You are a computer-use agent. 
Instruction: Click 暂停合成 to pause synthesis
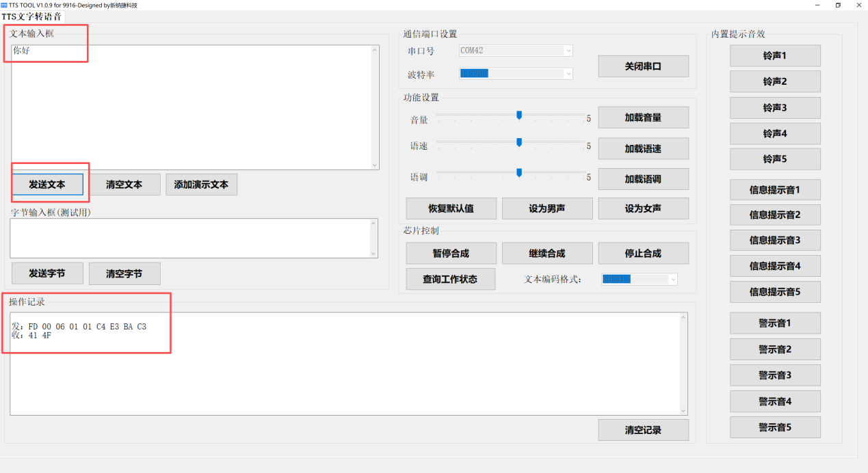pos(451,253)
